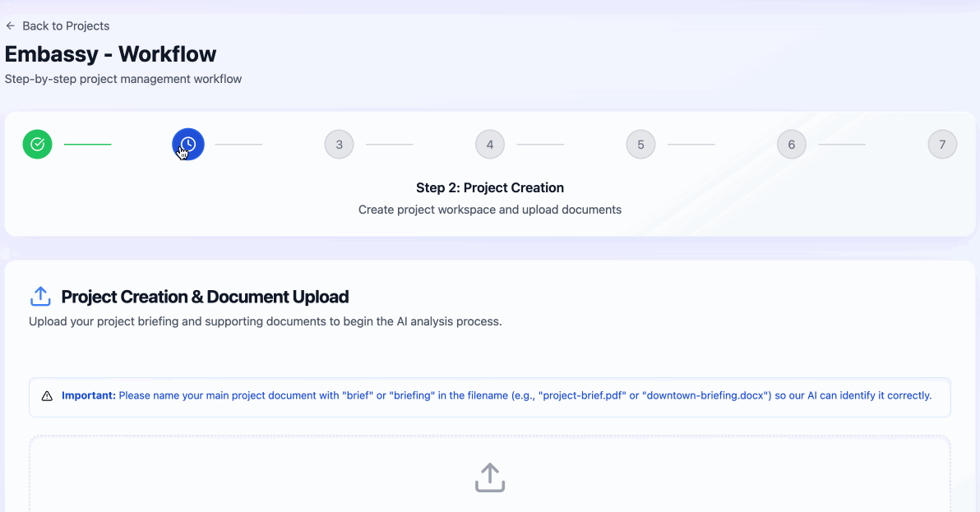Viewport: 980px width, 512px height.
Task: Click the back arrow icon at the top
Action: (10, 25)
